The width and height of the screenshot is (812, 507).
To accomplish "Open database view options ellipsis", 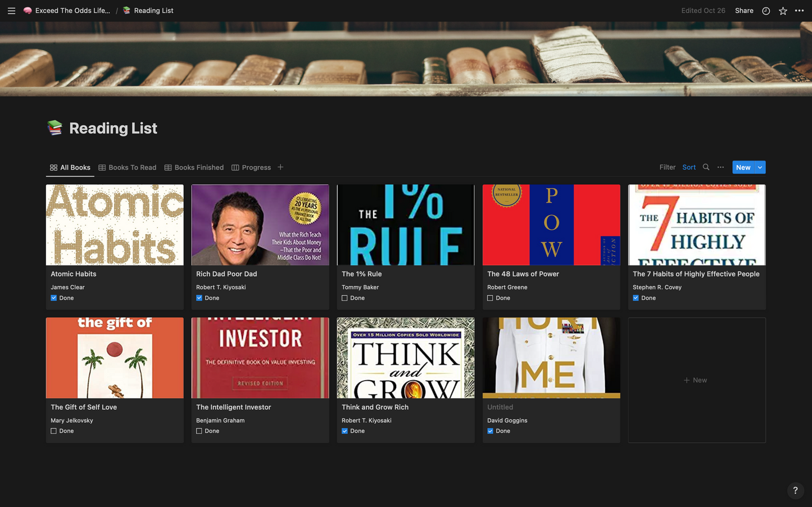I will coord(720,167).
